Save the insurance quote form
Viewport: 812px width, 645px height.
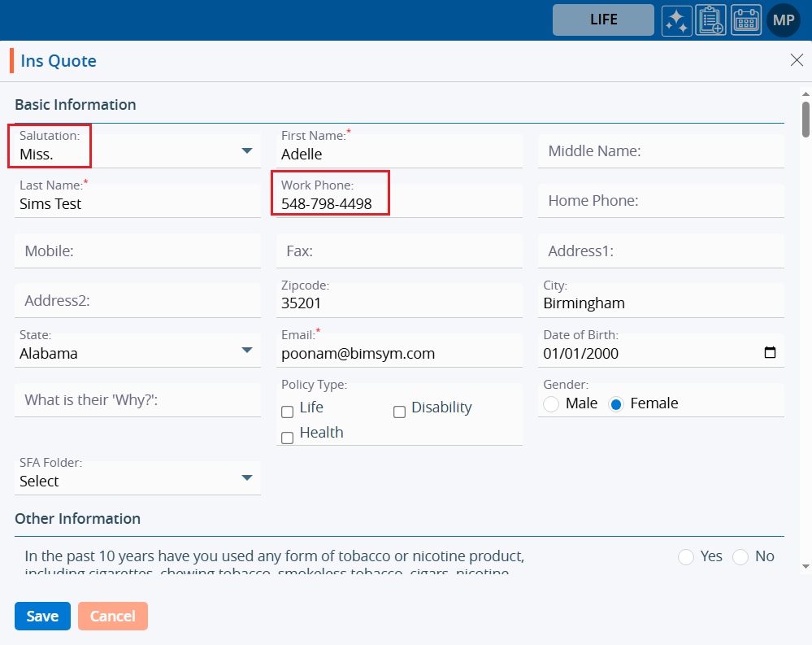tap(42, 616)
